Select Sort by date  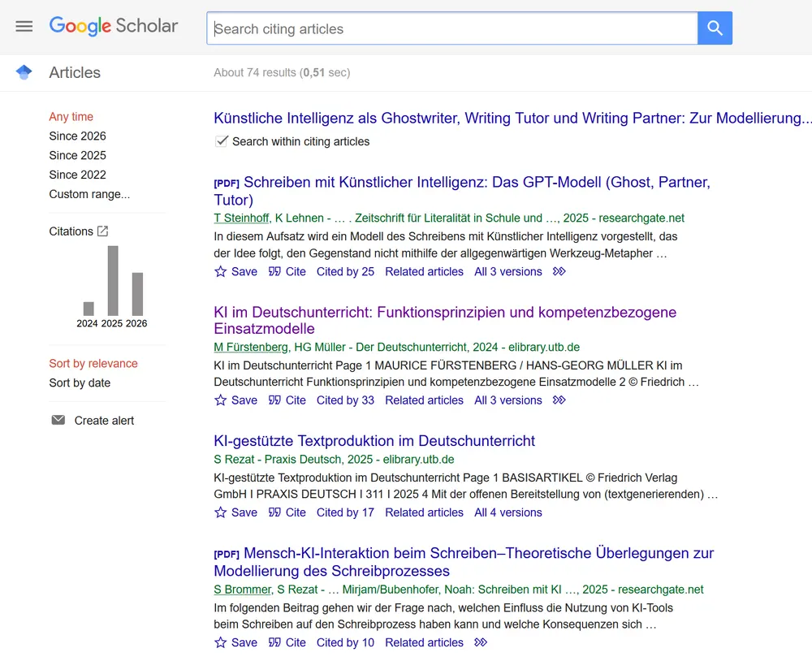pos(80,383)
